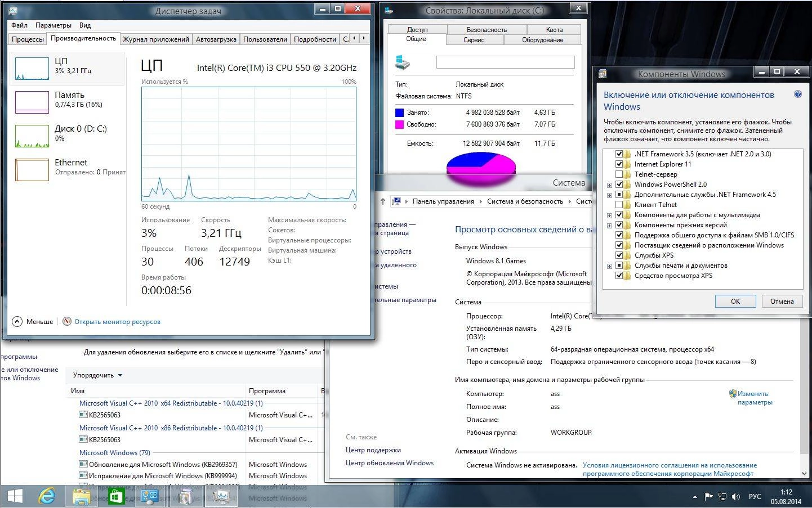812x508 pixels.
Task: Uncheck Средство просмотра XPS
Action: coord(619,276)
